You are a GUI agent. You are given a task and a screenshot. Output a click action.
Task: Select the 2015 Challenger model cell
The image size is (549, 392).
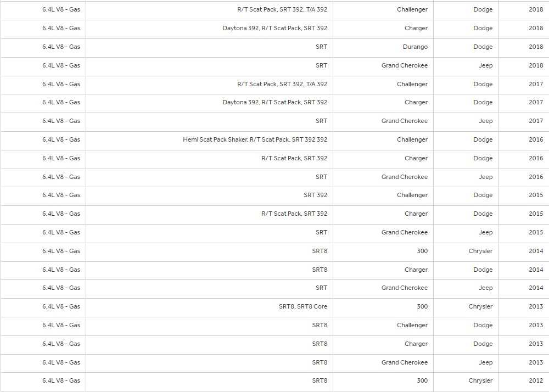pos(412,195)
